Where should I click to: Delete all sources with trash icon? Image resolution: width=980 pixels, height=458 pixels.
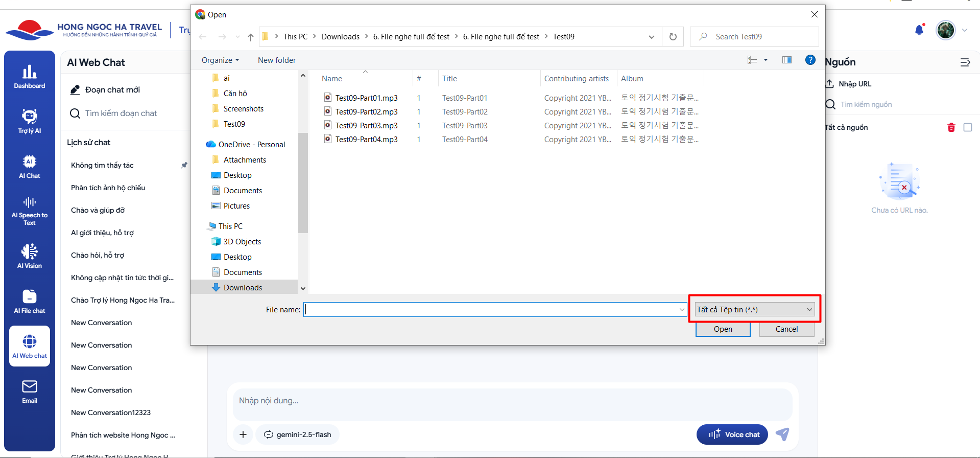pyautogui.click(x=951, y=127)
